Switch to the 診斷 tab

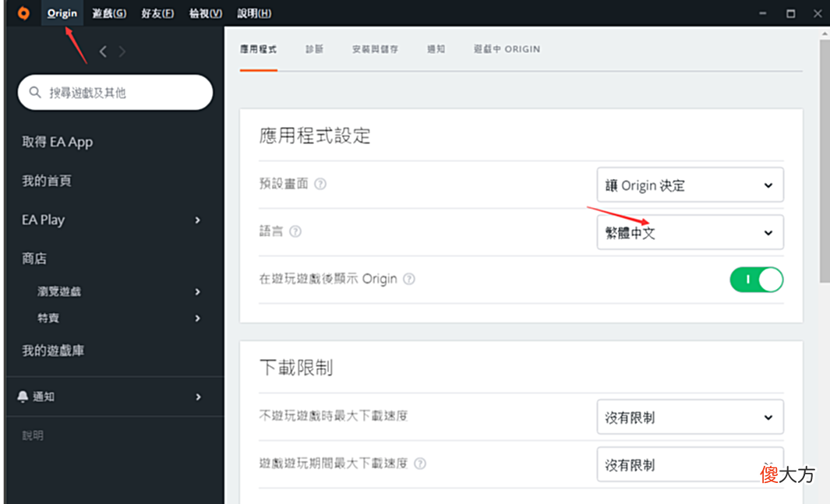(314, 49)
